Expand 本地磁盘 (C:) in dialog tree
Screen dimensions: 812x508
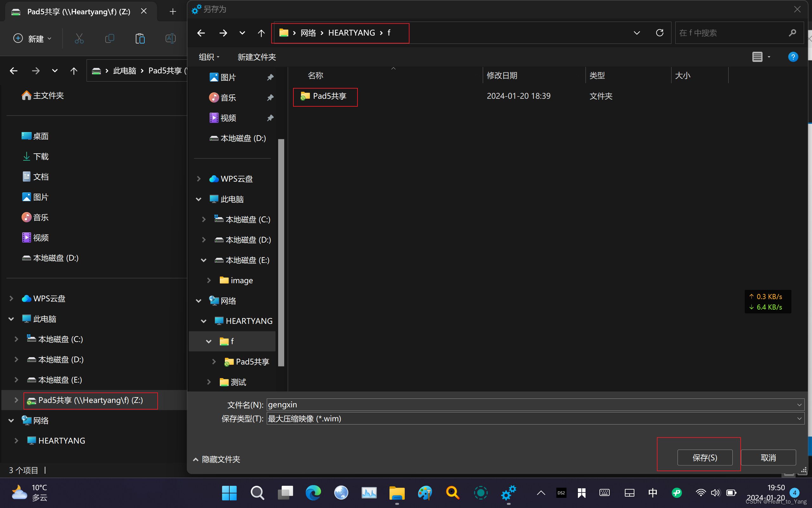(x=204, y=219)
